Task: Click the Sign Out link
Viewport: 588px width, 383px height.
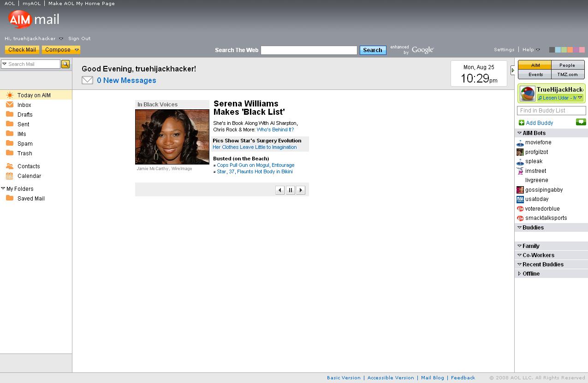Action: (79, 39)
